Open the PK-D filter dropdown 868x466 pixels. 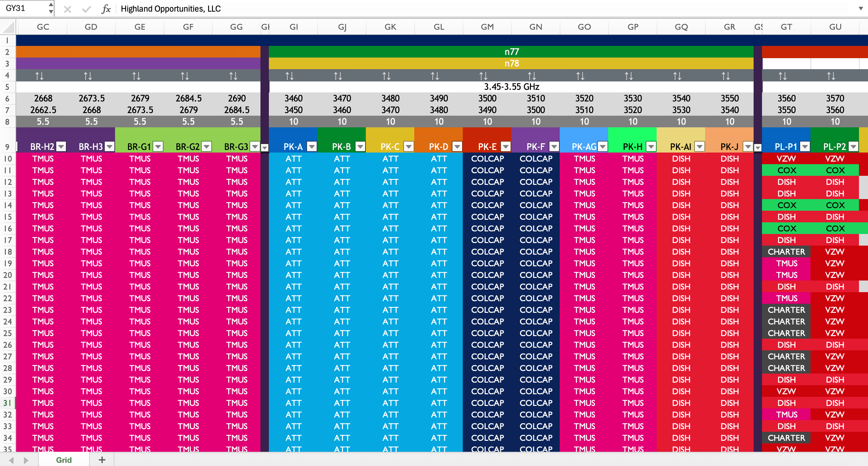point(457,147)
